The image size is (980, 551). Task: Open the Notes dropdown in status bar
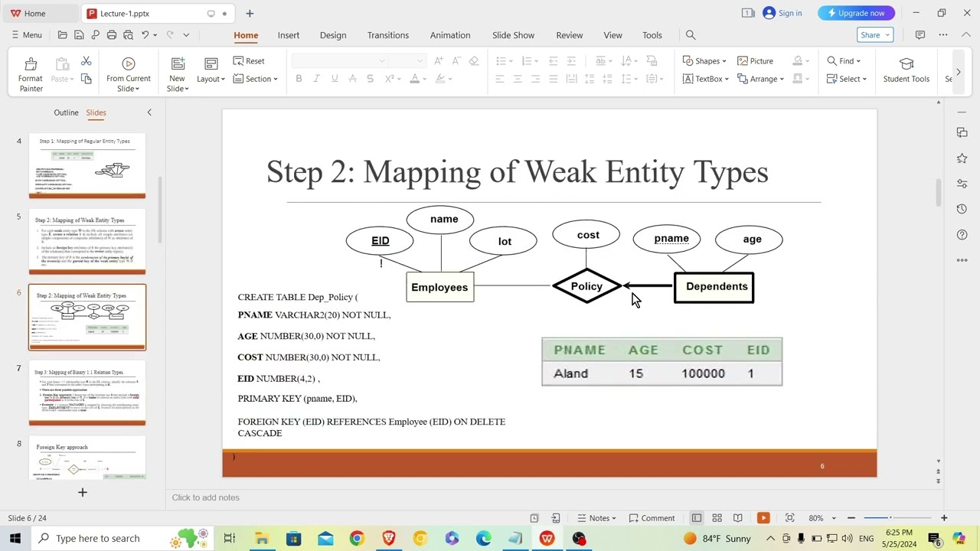[596, 518]
